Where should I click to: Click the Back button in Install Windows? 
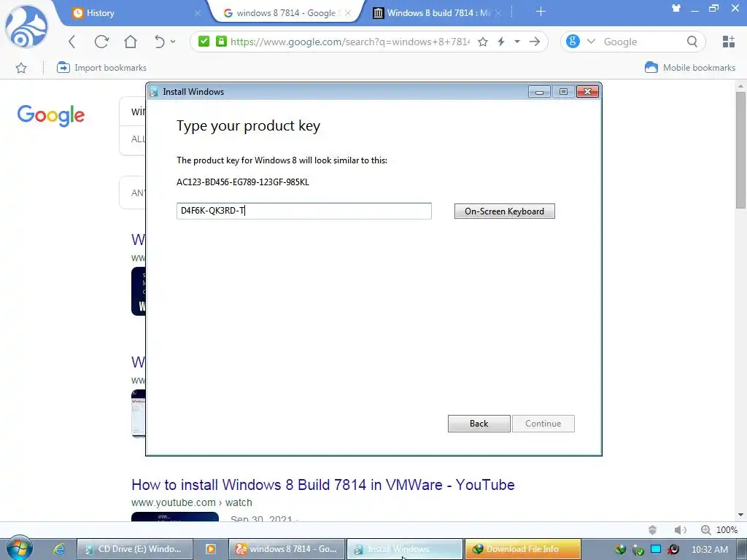click(x=479, y=424)
